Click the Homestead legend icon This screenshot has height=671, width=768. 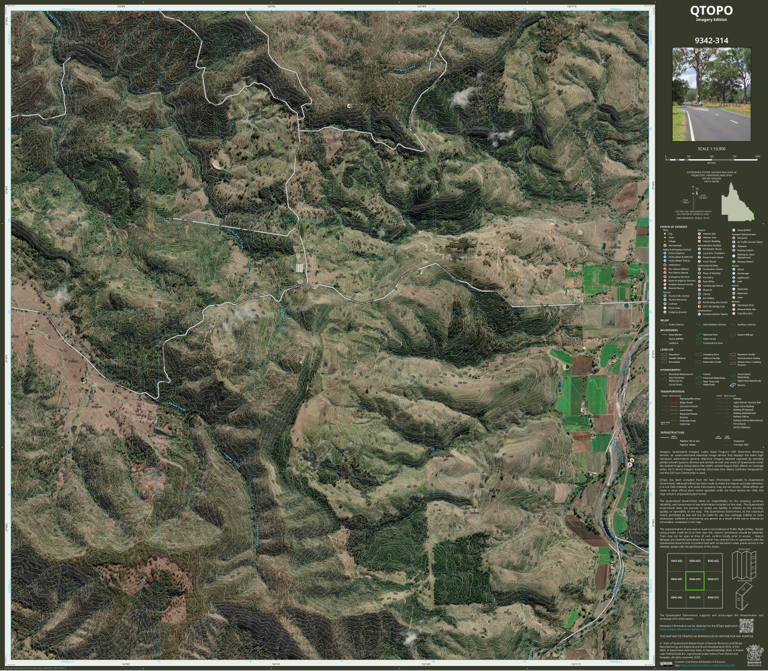[x=665, y=245]
